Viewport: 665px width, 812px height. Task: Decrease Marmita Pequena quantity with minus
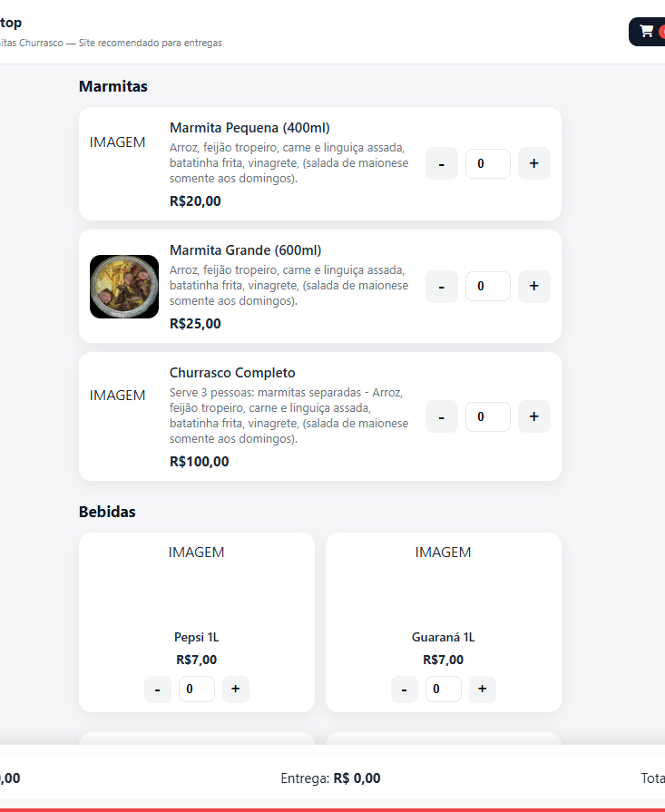(442, 163)
